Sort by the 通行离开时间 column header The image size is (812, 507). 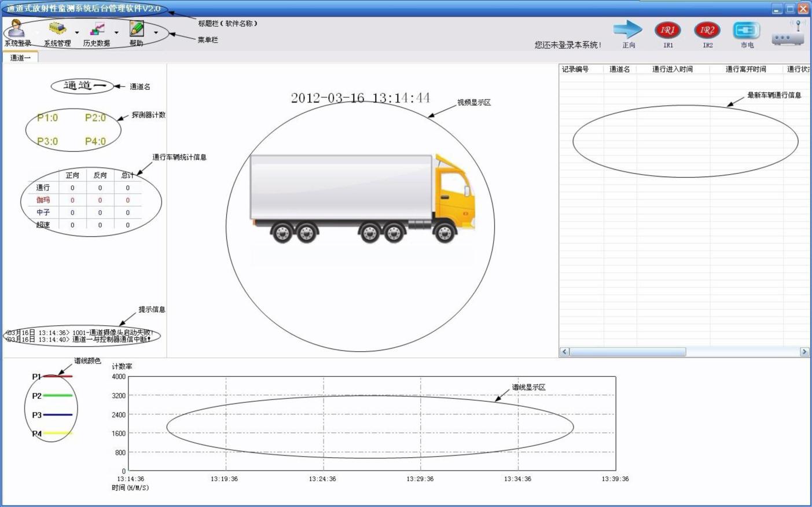pos(746,69)
